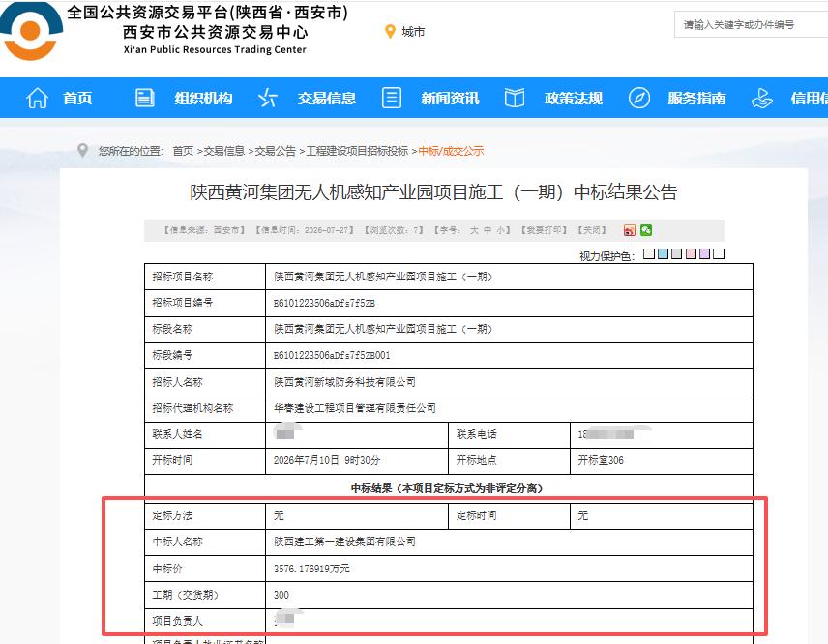Click the book icon next to 政策法规
Viewport: 828px width, 644px height.
(515, 99)
